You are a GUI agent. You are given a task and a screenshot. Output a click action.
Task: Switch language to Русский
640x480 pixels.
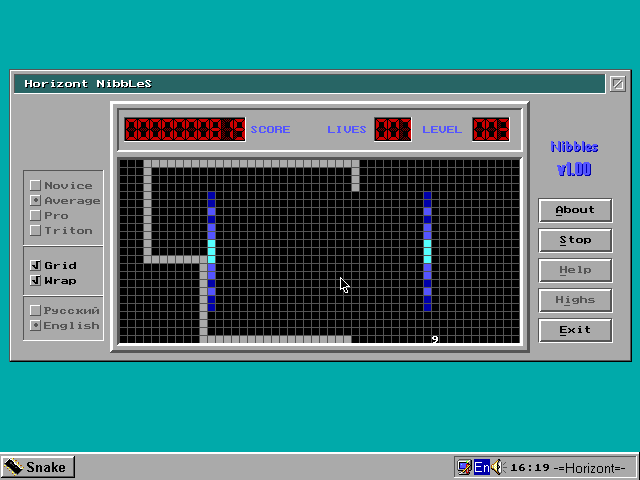coord(36,310)
